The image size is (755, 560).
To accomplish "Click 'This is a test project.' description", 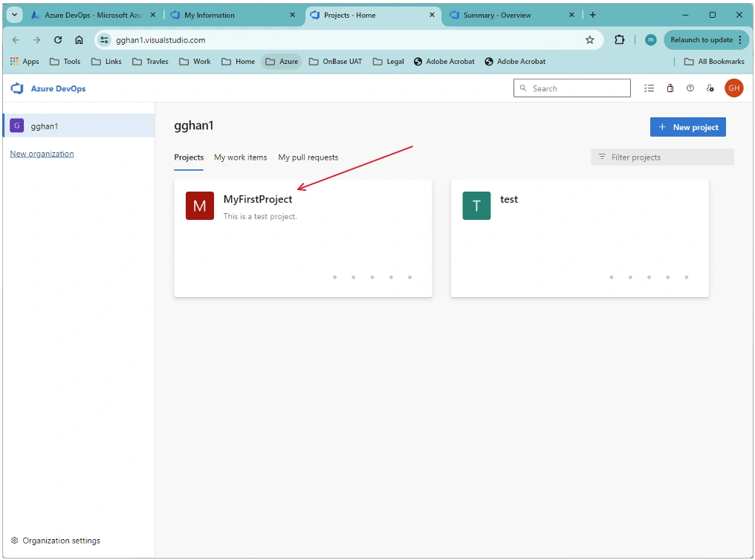I will tap(260, 216).
